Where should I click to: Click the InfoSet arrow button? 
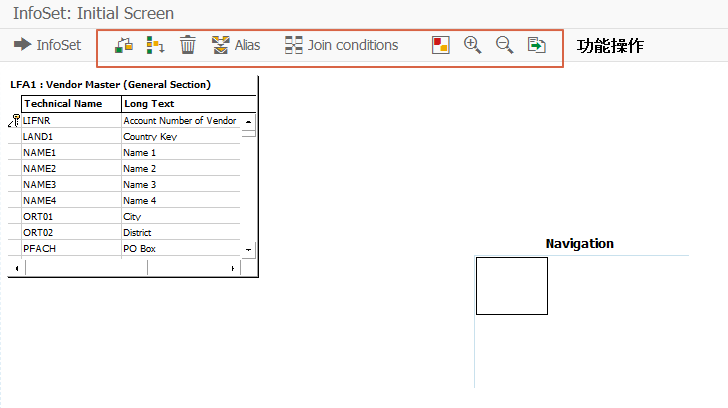[x=47, y=45]
